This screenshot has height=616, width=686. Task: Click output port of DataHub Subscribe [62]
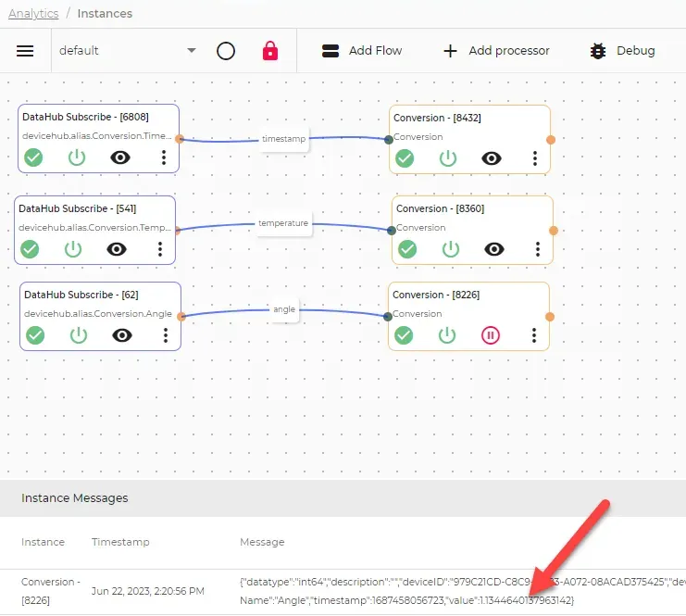[x=181, y=317]
